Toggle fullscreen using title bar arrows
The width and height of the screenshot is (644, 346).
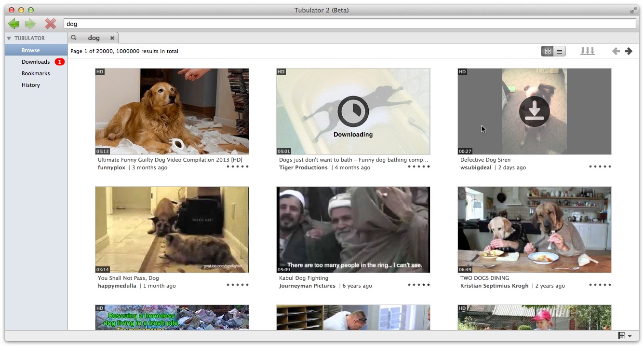[x=634, y=10]
